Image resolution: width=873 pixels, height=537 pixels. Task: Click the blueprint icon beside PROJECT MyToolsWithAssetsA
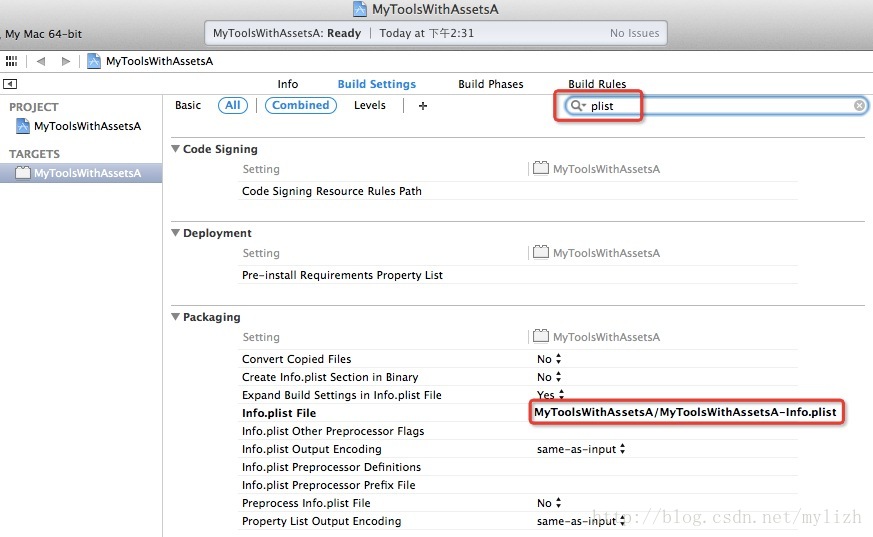[x=23, y=126]
